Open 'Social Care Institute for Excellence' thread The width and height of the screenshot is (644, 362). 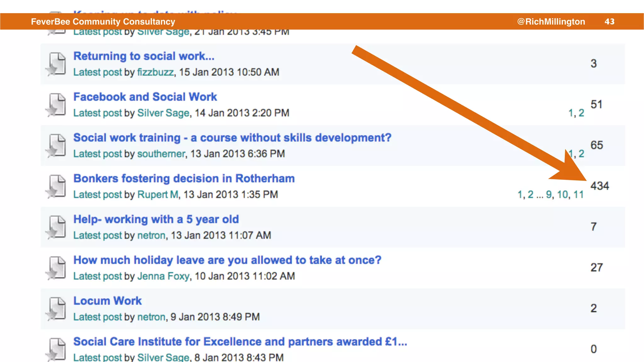coord(240,342)
